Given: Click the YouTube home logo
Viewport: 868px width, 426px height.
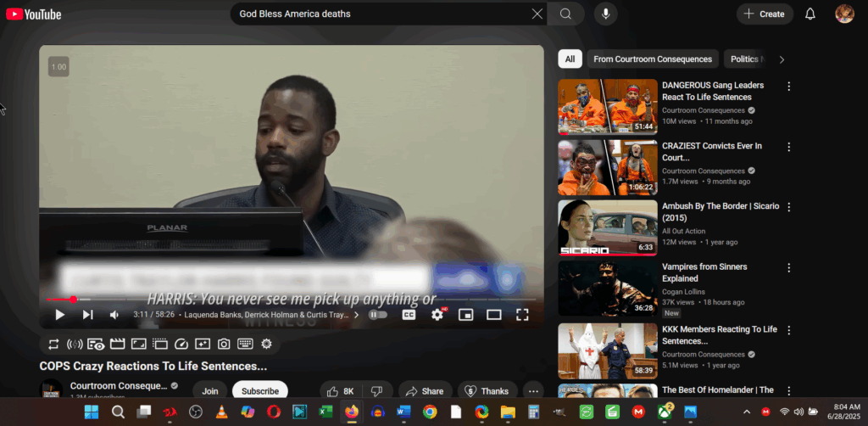Looking at the screenshot, I should [x=34, y=14].
